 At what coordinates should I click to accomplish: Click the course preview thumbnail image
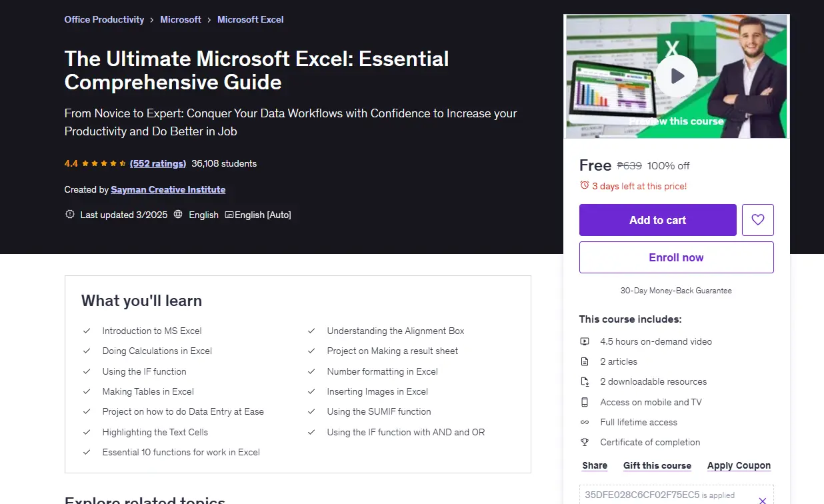click(677, 76)
